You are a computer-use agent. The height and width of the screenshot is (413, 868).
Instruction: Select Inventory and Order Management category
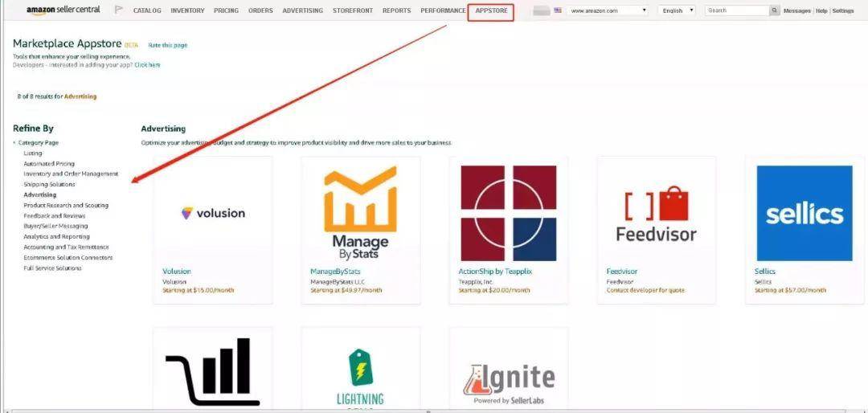(71, 174)
